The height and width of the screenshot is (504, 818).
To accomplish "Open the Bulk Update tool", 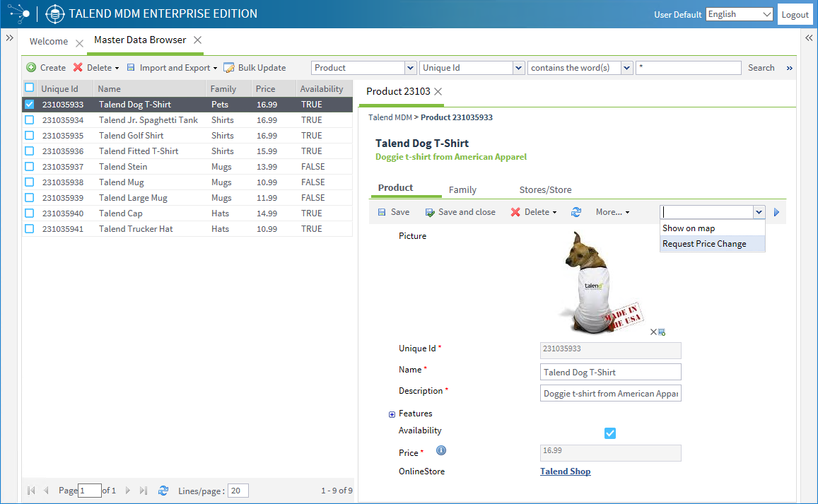I will click(255, 68).
